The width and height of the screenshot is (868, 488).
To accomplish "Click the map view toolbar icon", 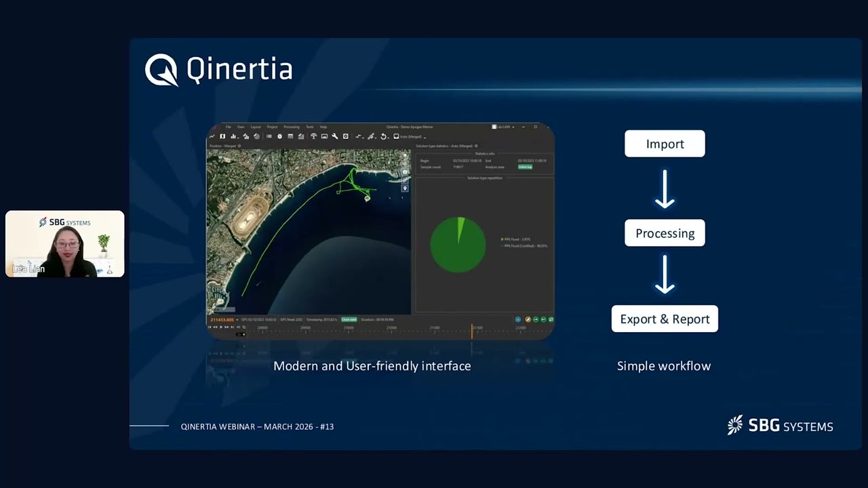I will click(x=222, y=136).
